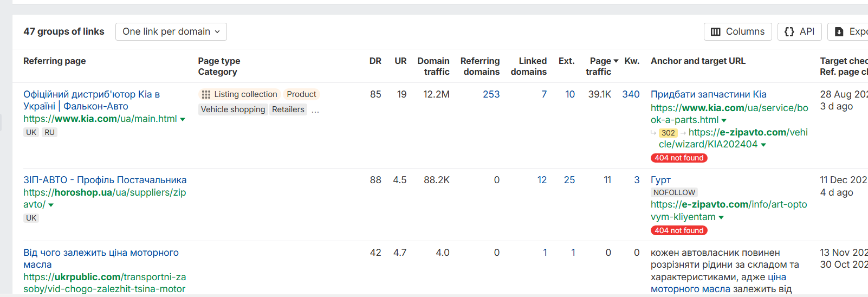This screenshot has height=297, width=868.
Task: Expand the art-optovym-kliyentam target URL caret
Action: click(721, 217)
